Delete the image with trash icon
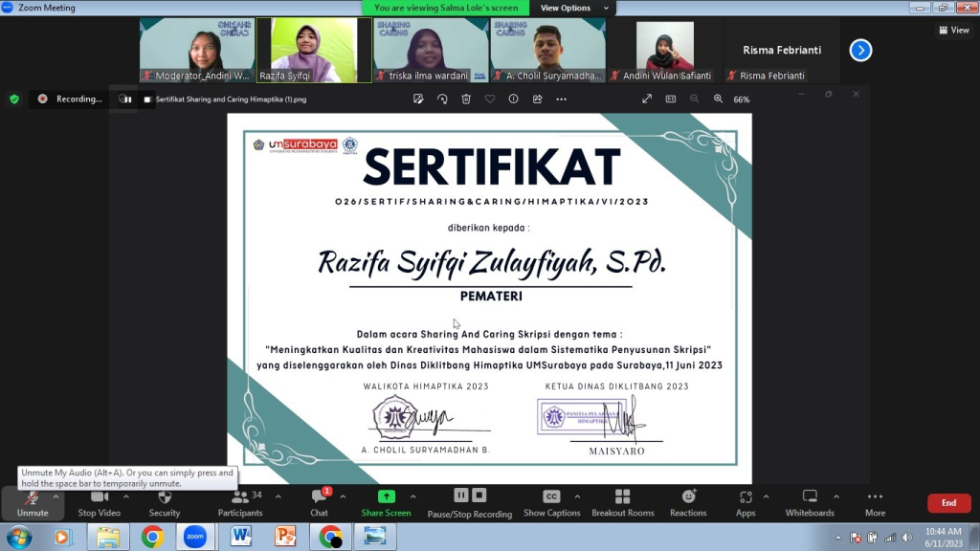 (x=466, y=99)
